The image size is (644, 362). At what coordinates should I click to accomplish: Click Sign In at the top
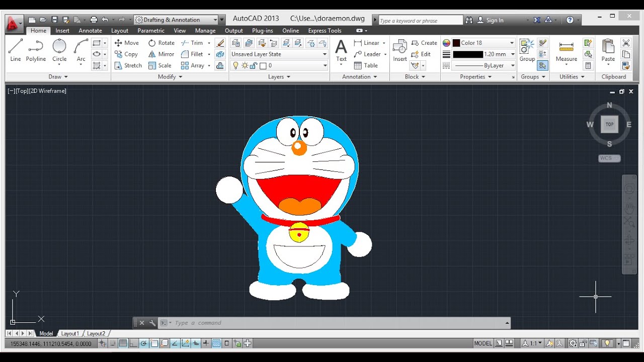tap(495, 20)
